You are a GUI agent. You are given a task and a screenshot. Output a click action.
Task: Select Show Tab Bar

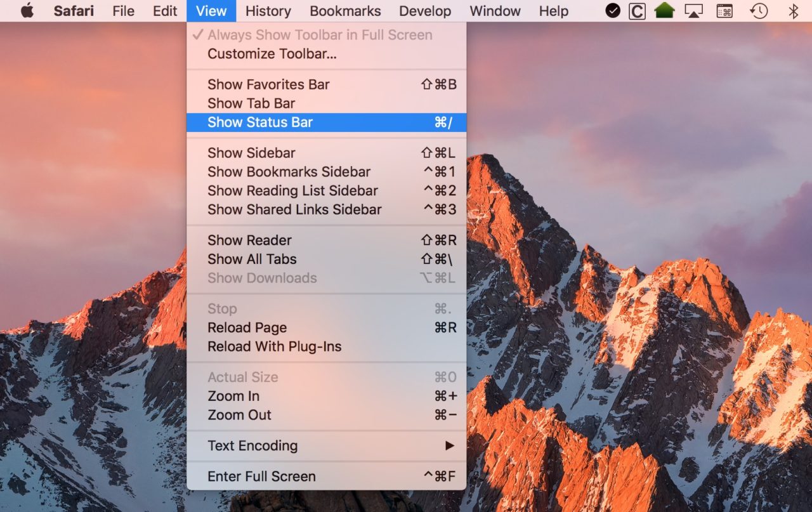tap(326, 103)
